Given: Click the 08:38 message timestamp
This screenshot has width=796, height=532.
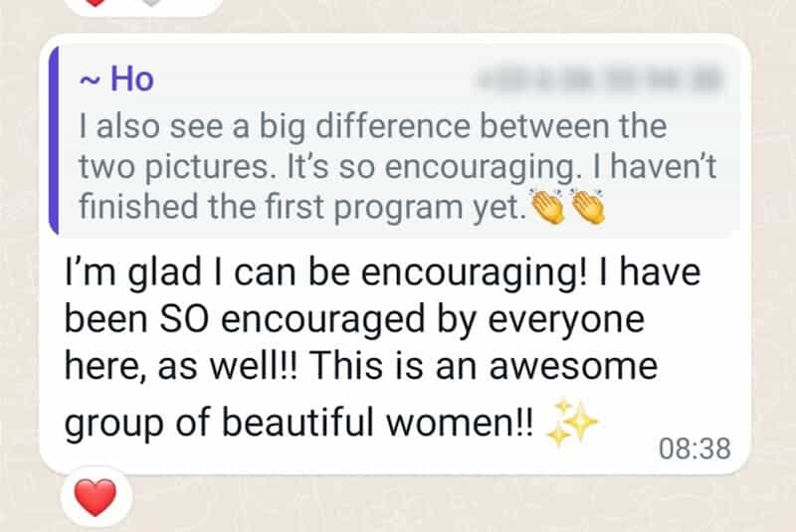Looking at the screenshot, I should tap(695, 449).
